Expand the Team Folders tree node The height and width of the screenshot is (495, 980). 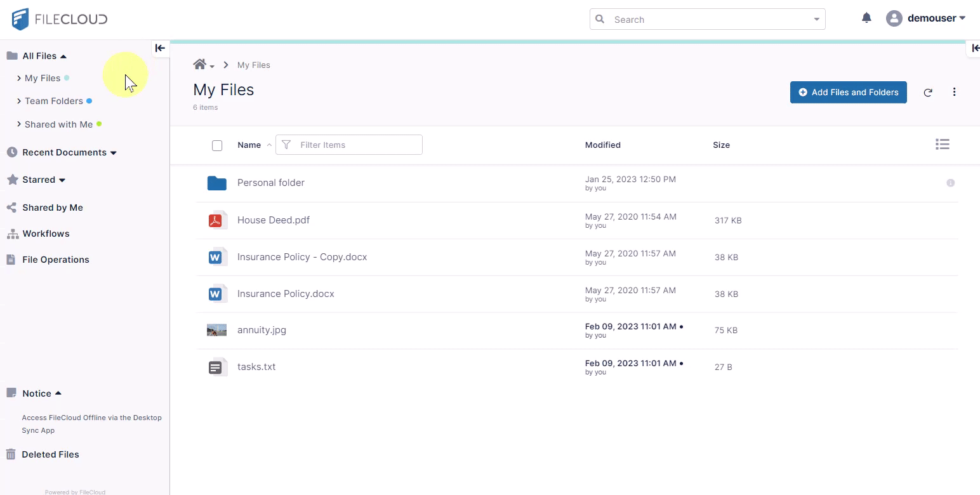[x=19, y=101]
